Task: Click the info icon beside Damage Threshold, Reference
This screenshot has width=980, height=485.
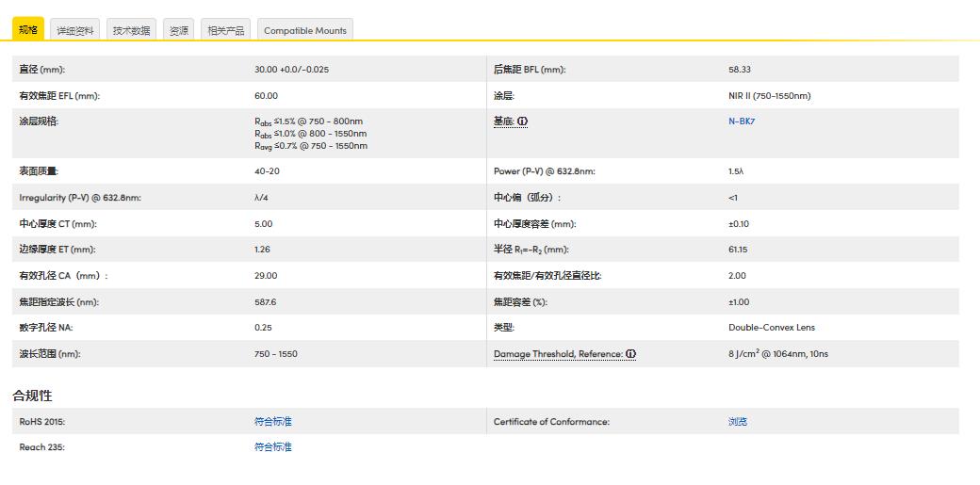Action: 630,354
